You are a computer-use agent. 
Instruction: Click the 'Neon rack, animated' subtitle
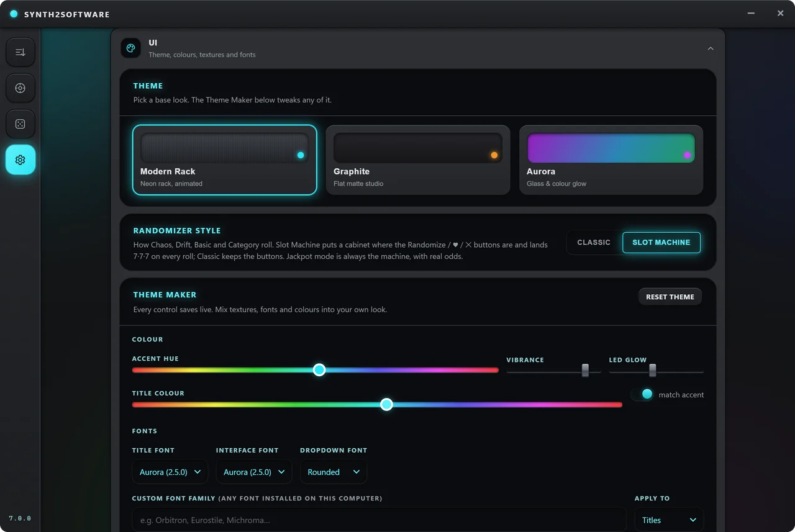point(171,184)
